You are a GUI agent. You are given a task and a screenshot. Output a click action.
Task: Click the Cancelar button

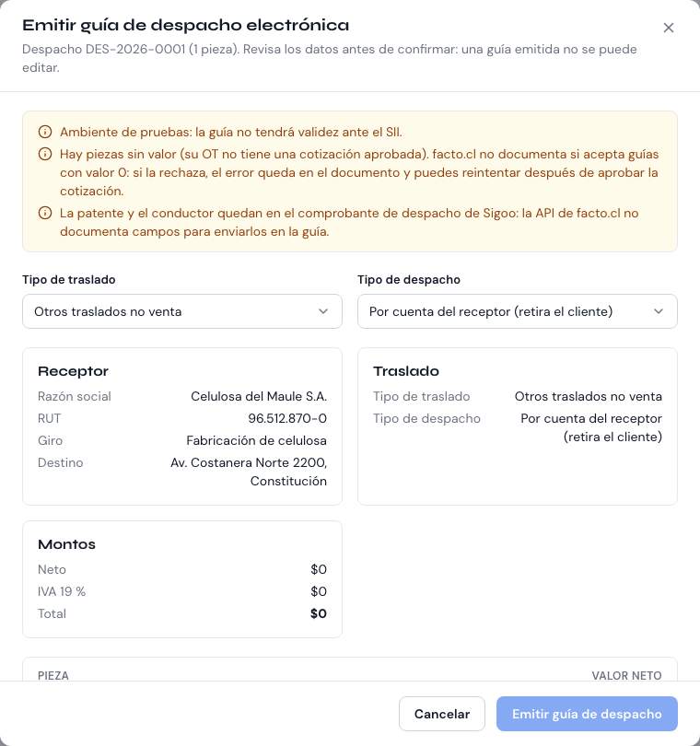click(x=441, y=714)
